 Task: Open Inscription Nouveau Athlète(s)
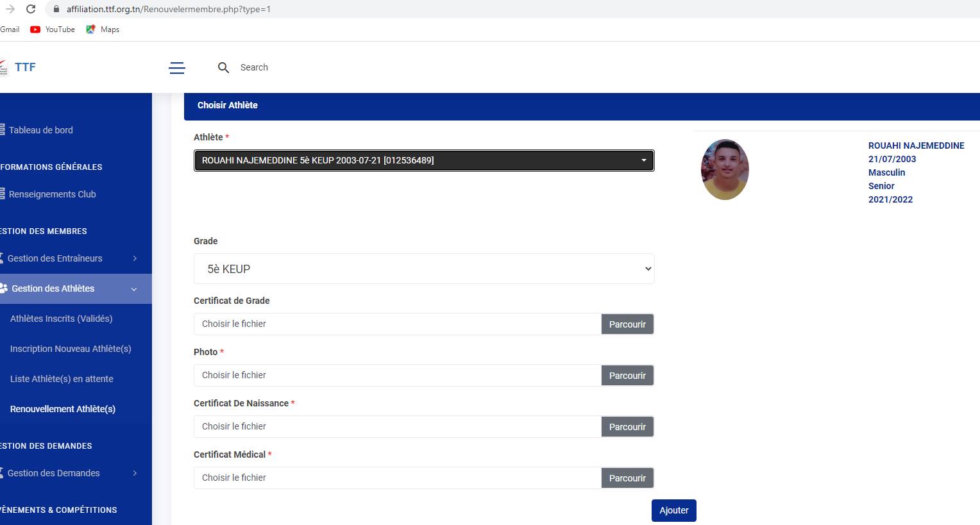pos(71,349)
